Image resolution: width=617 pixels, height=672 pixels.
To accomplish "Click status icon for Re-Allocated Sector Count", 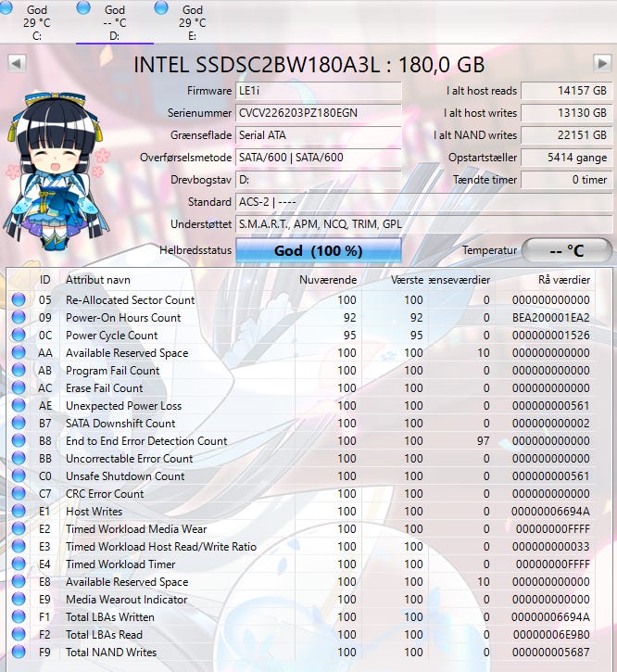I will 19,299.
